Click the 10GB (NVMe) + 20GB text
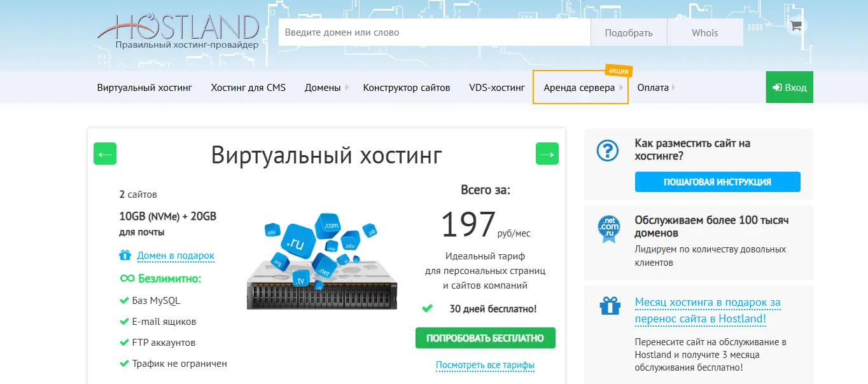Screen dimensions: 868x384 pos(168,216)
